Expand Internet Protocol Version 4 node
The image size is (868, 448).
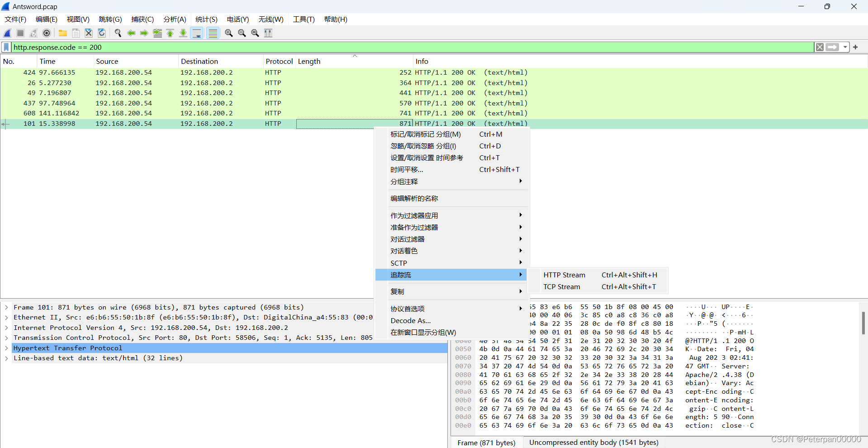click(x=6, y=328)
